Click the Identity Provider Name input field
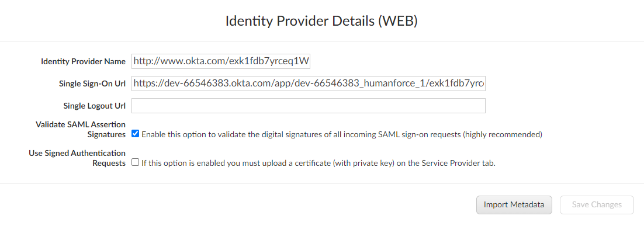This screenshot has height=233, width=644. (221, 61)
